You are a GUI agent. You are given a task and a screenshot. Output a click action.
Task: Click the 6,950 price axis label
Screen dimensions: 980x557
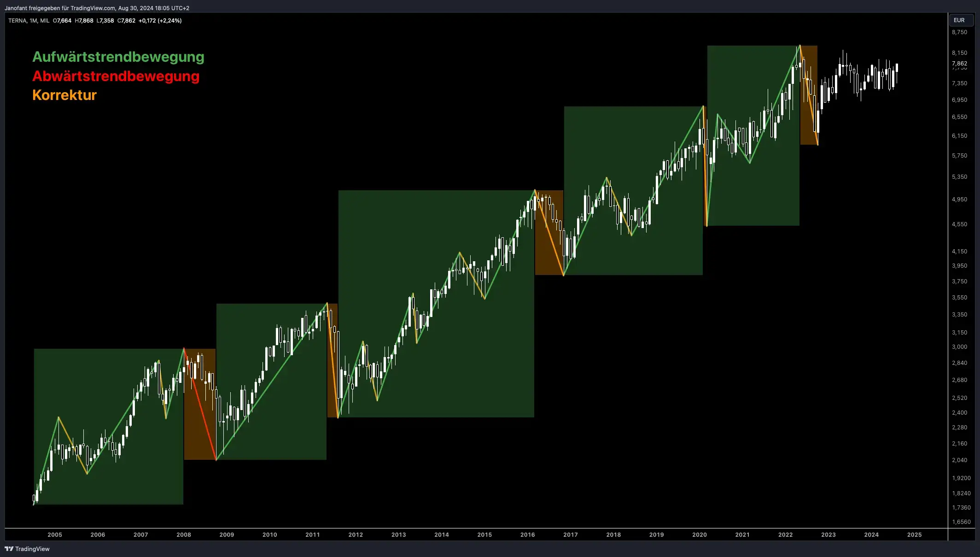coord(960,100)
